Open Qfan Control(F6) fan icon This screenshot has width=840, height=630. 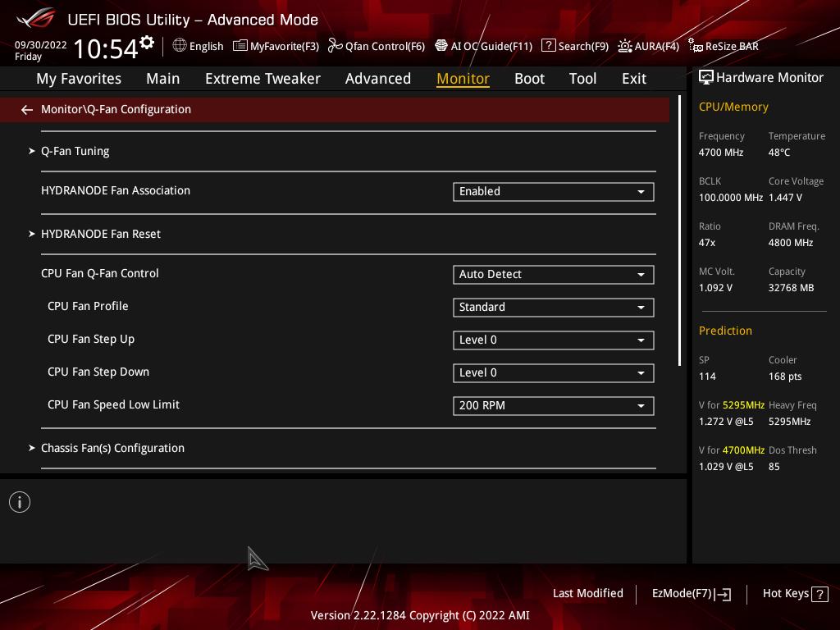(336, 46)
